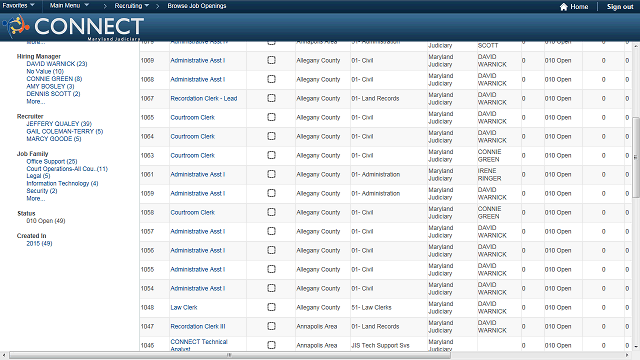Filter job family Office Support (25)
Image resolution: width=640 pixels, height=360 pixels.
(52, 161)
